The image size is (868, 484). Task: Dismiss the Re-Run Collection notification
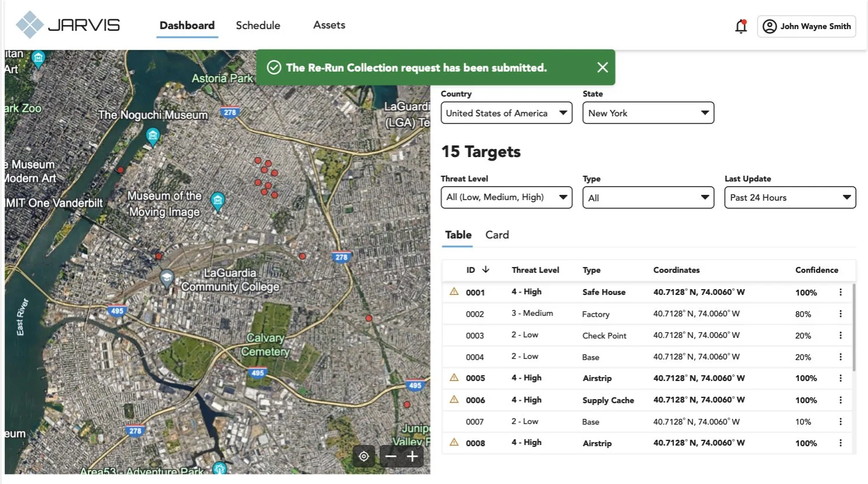(x=603, y=67)
